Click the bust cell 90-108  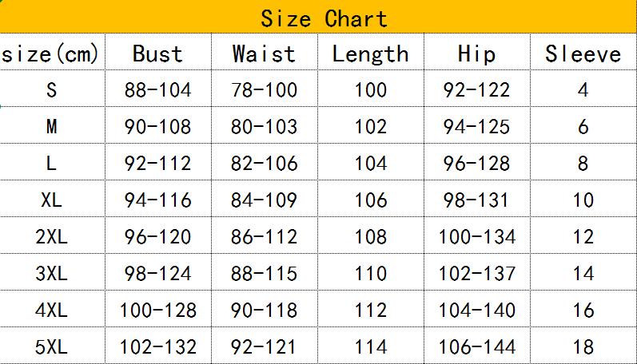158,125
